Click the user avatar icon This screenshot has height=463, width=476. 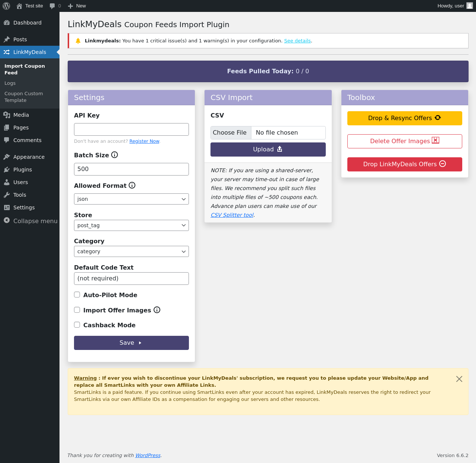tap(470, 6)
